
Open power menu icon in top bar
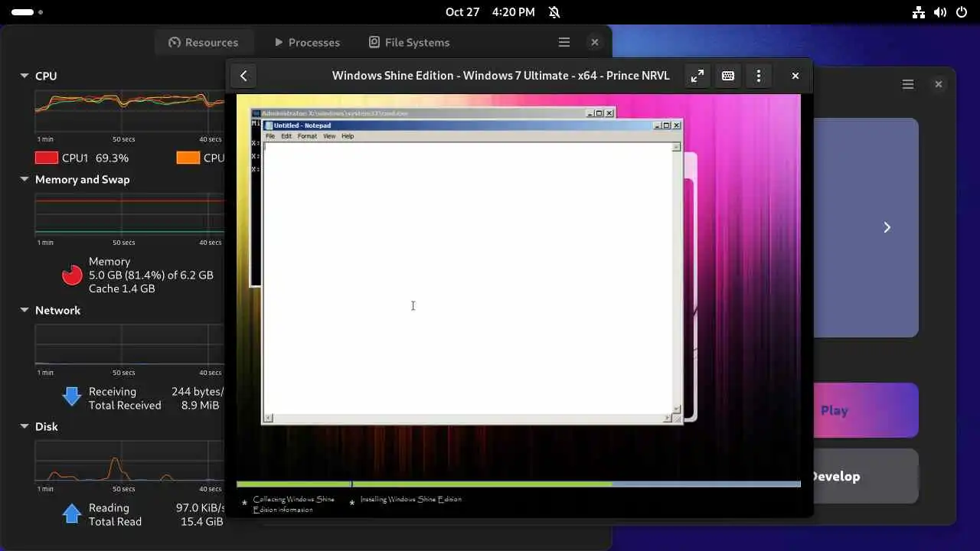coord(962,12)
